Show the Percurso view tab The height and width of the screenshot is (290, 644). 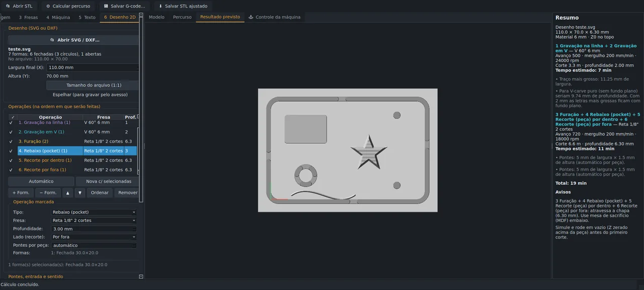182,17
